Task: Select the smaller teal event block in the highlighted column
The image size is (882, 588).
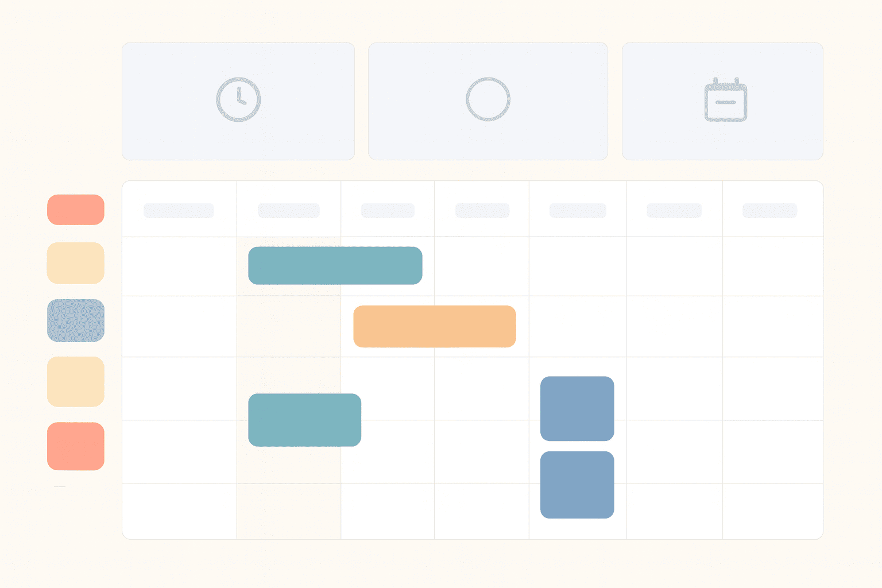Action: [x=304, y=420]
